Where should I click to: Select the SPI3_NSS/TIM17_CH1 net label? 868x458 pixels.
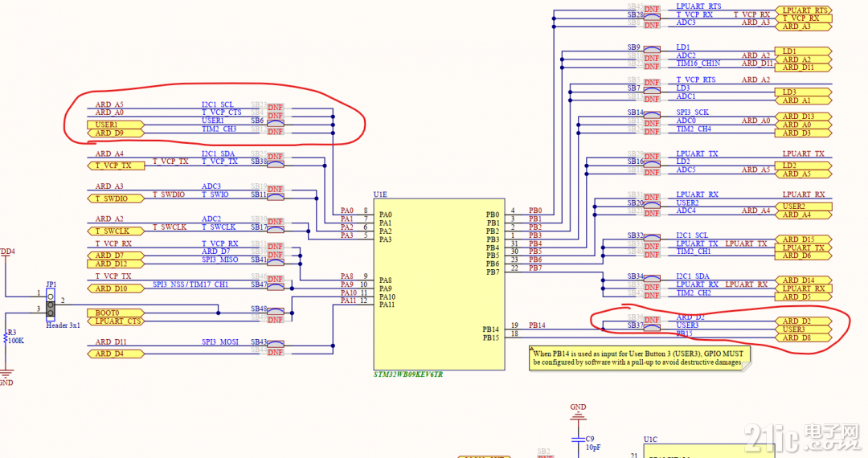click(190, 284)
